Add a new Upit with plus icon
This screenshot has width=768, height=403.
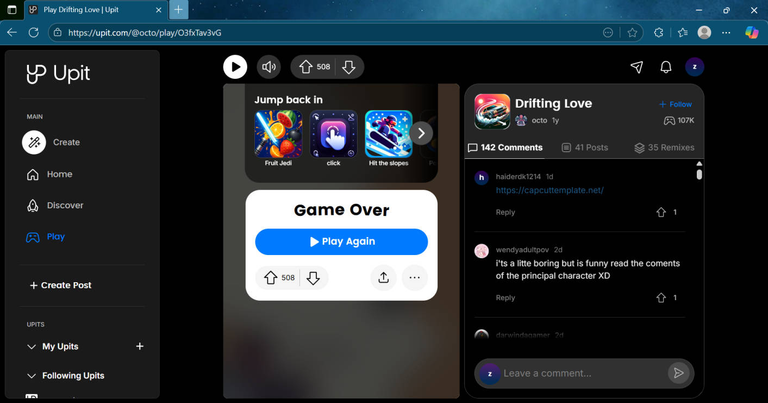click(x=140, y=346)
